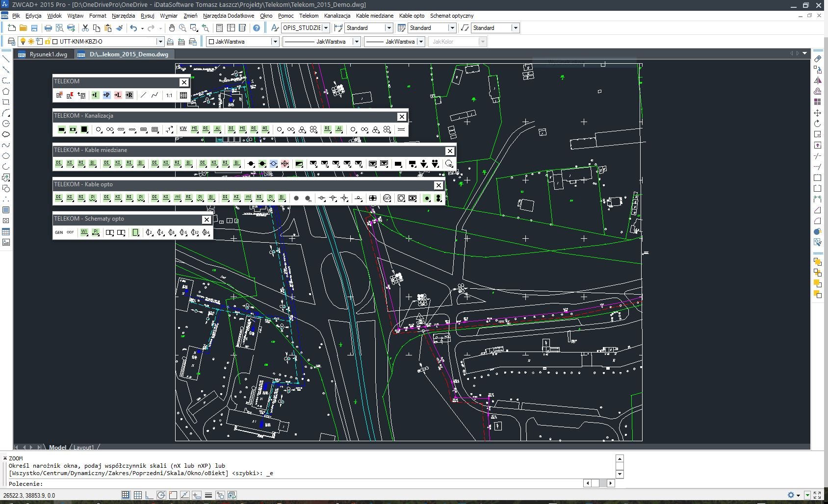Click GEN icon in Schematy opto toolbar
The height and width of the screenshot is (504, 828).
(x=59, y=232)
